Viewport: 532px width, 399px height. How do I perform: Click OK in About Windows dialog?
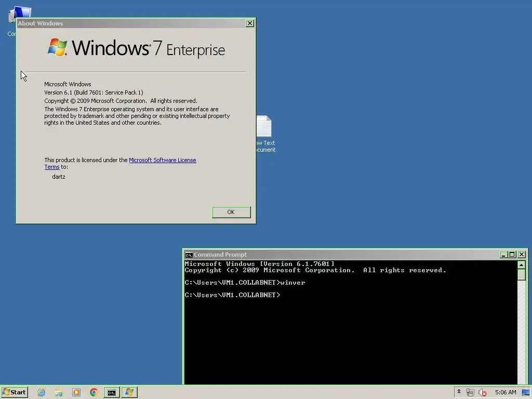231,212
